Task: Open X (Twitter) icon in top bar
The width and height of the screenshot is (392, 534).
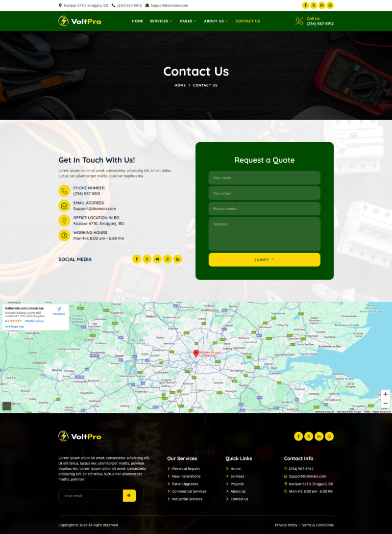Action: (314, 5)
